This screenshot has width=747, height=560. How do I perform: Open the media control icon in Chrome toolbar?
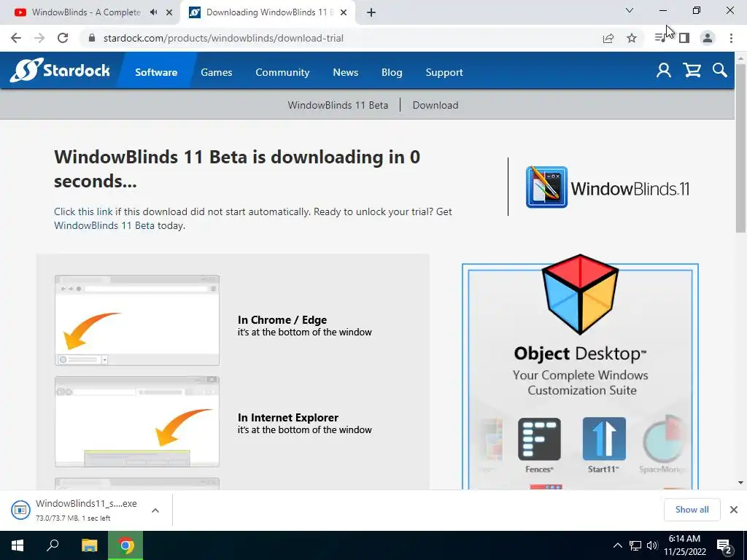[660, 38]
